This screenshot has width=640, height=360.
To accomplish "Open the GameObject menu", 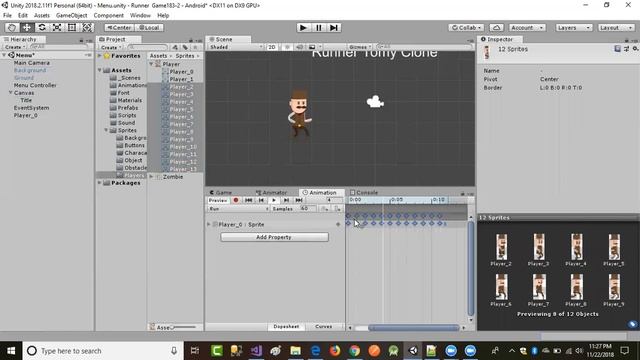I will pos(71,16).
